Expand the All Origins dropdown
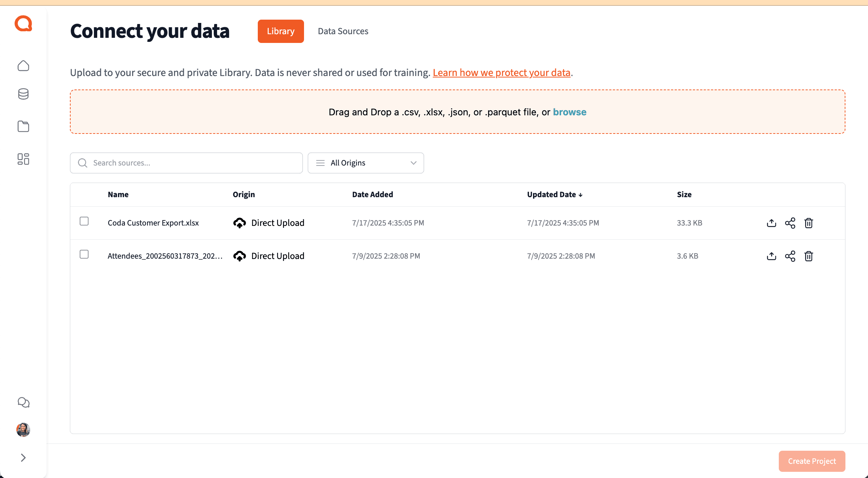 coord(366,163)
